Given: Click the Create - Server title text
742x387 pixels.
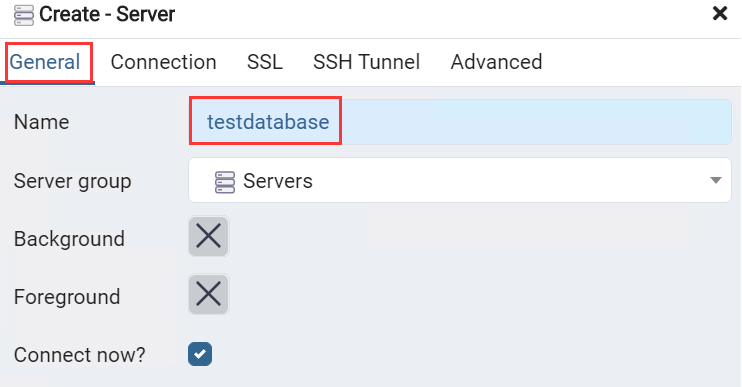Looking at the screenshot, I should click(x=107, y=14).
